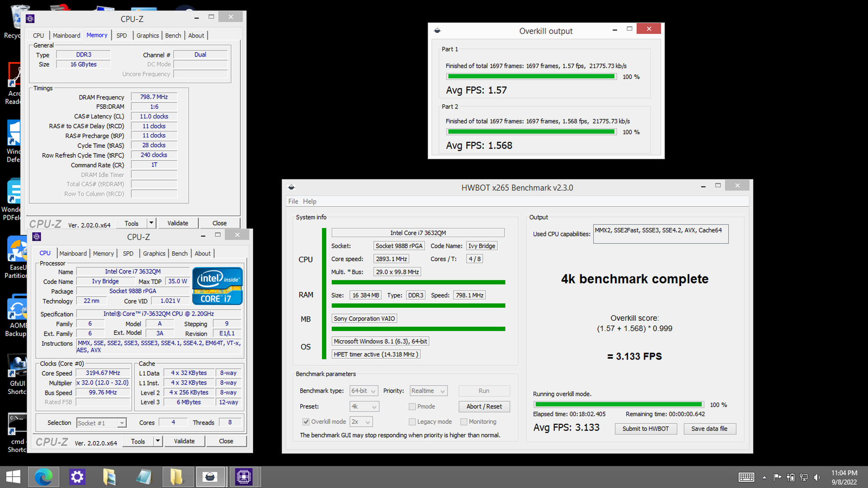The height and width of the screenshot is (488, 868).
Task: Click Overkill output window title icon
Action: 437,31
